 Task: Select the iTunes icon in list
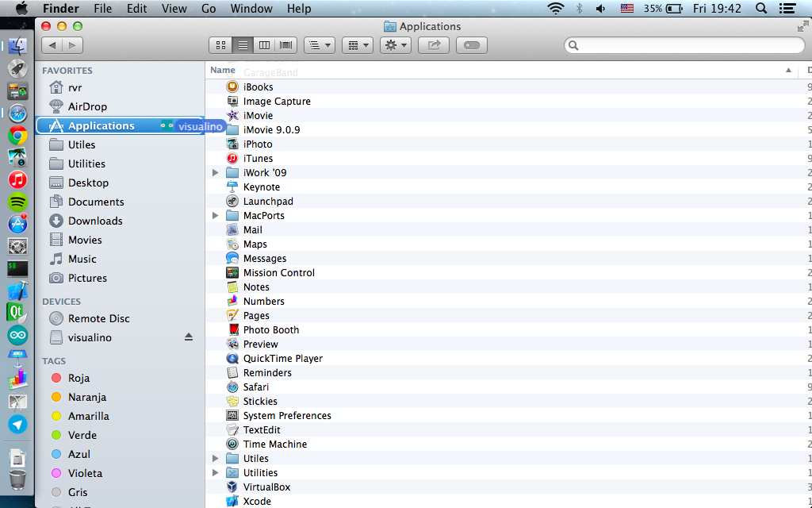(x=232, y=158)
